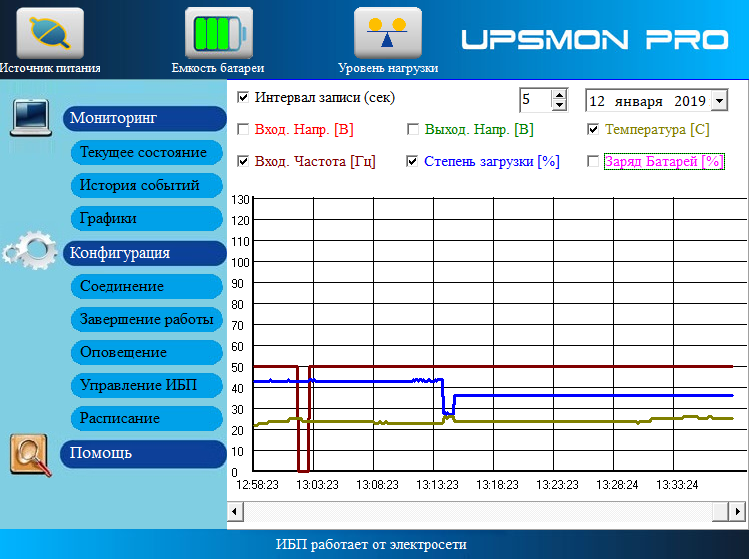Screen dimensions: 749x559
Task: Click the status text ИБП работает от электросети
Action: [x=371, y=544]
